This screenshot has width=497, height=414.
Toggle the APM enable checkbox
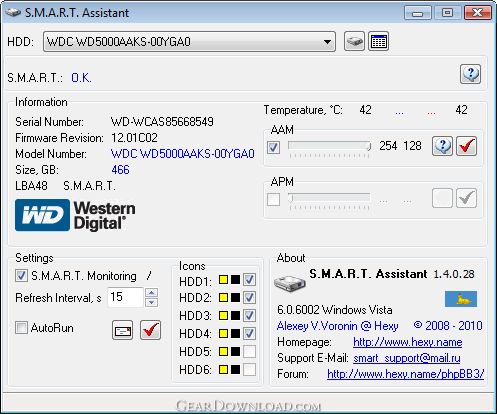click(273, 200)
